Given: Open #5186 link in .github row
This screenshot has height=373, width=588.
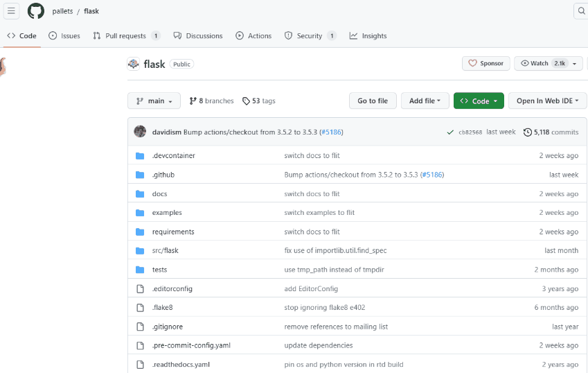Looking at the screenshot, I should click(432, 175).
